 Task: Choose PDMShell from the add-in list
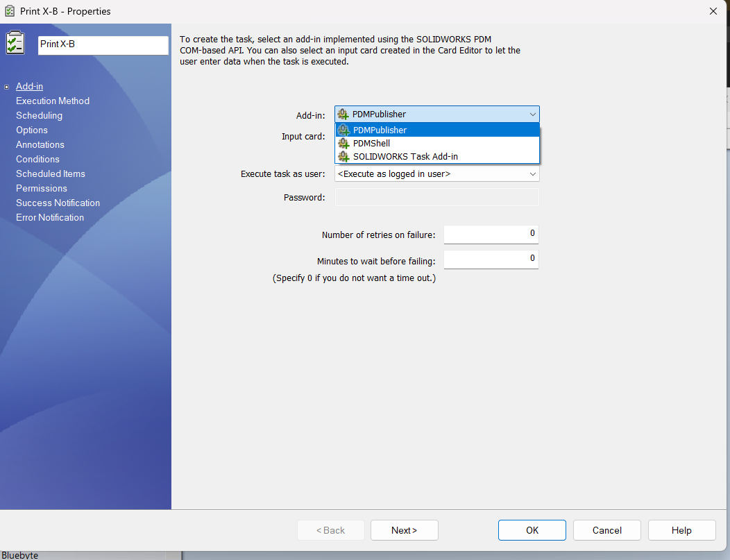[x=437, y=144]
